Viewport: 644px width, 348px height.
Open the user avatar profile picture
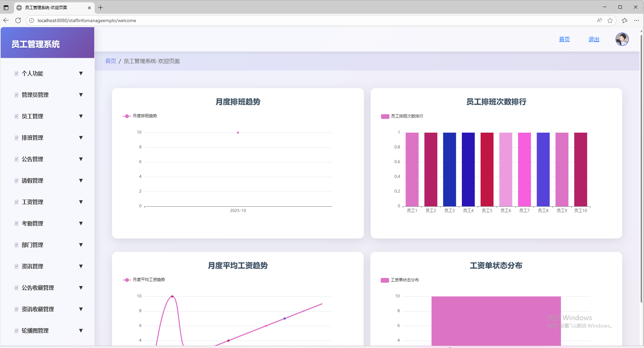(x=622, y=39)
